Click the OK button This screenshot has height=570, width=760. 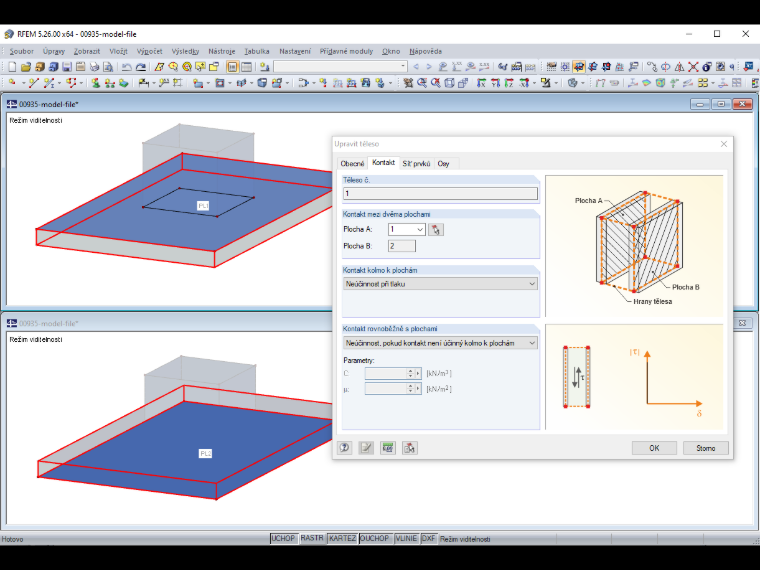point(654,448)
